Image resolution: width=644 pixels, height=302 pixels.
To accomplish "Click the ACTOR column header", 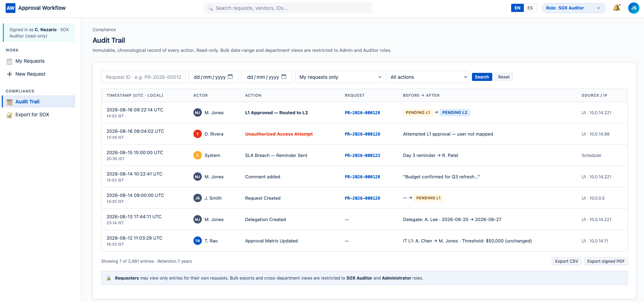I will 200,95.
